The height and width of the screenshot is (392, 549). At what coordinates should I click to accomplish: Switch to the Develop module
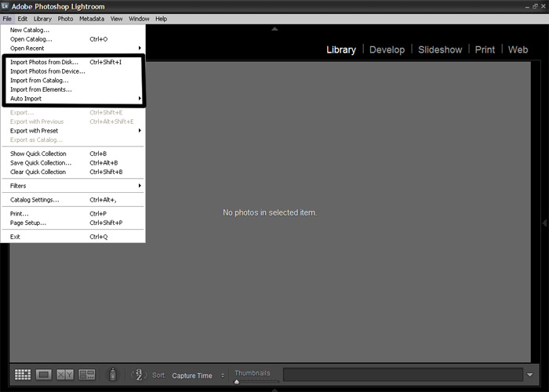point(387,49)
